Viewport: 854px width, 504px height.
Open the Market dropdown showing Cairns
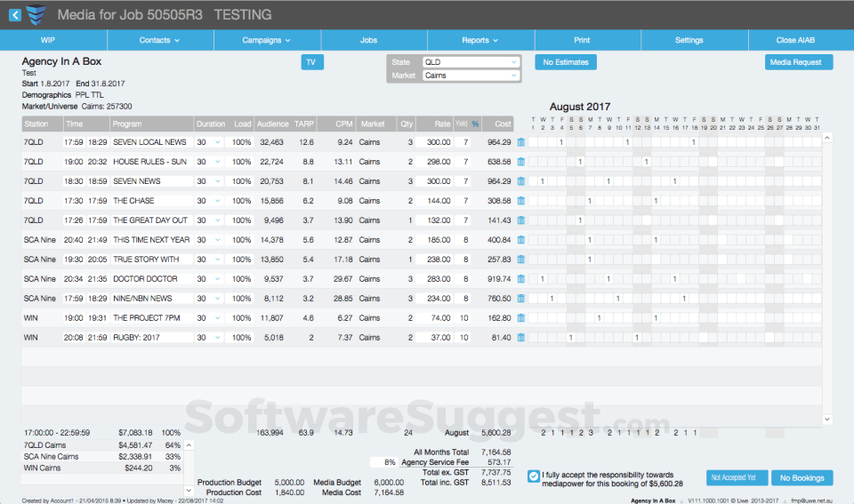point(471,76)
